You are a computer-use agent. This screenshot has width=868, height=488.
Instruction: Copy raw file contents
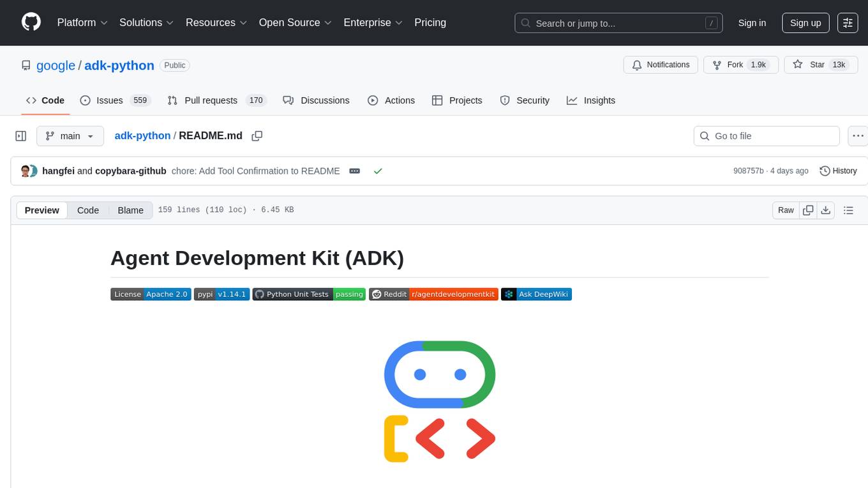808,210
